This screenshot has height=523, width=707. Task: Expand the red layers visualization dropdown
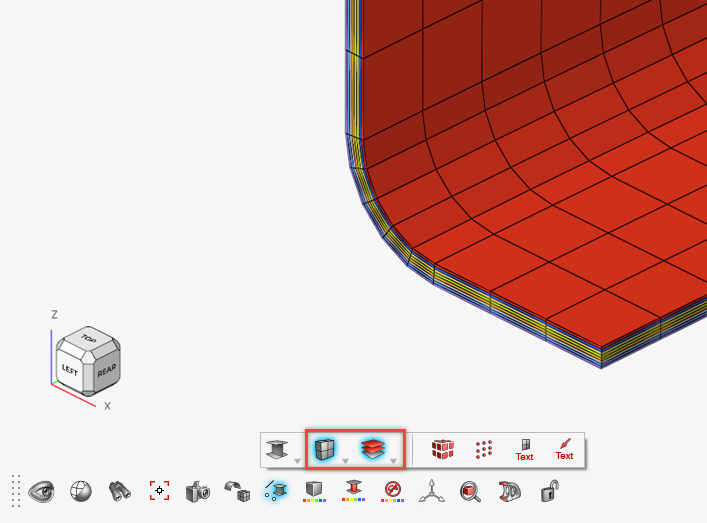click(394, 461)
